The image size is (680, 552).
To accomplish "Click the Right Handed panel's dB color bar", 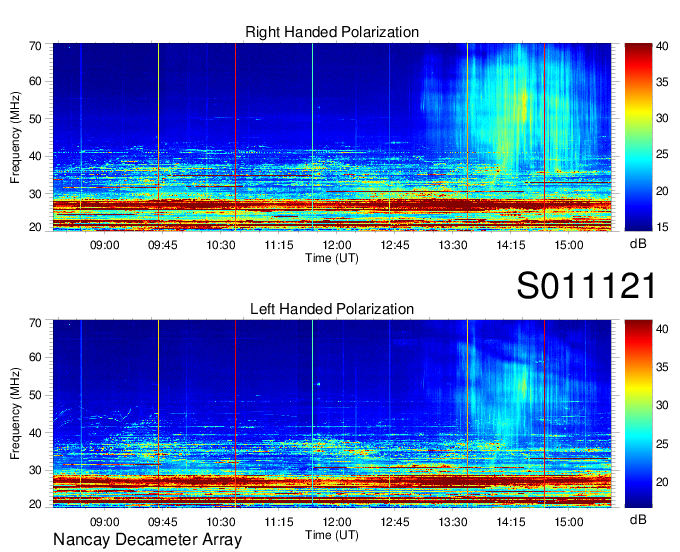I will pyautogui.click(x=638, y=137).
